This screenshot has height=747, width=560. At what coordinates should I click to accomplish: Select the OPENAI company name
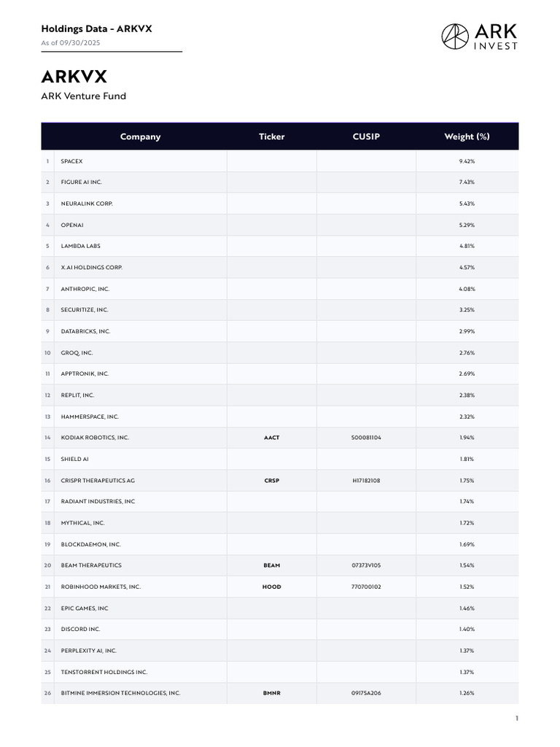(x=72, y=225)
